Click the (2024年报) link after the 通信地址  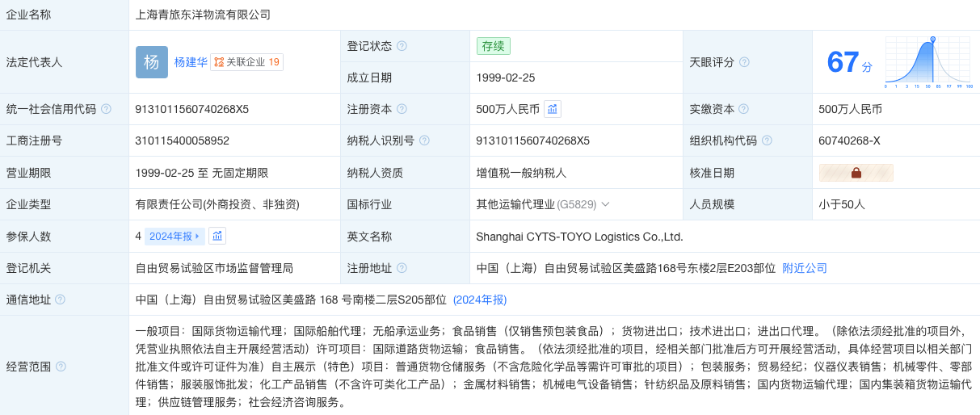[480, 300]
